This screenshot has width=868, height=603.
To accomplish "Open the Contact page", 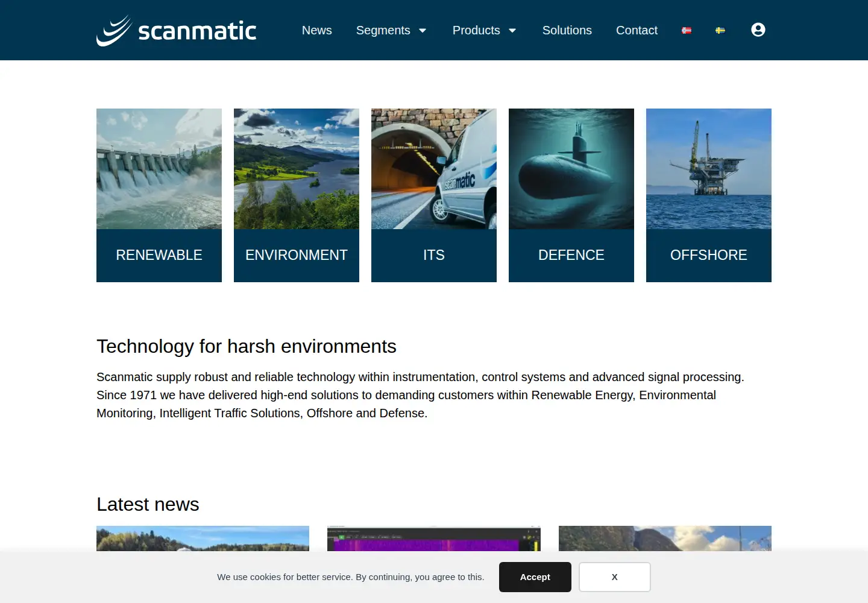I will [x=637, y=30].
